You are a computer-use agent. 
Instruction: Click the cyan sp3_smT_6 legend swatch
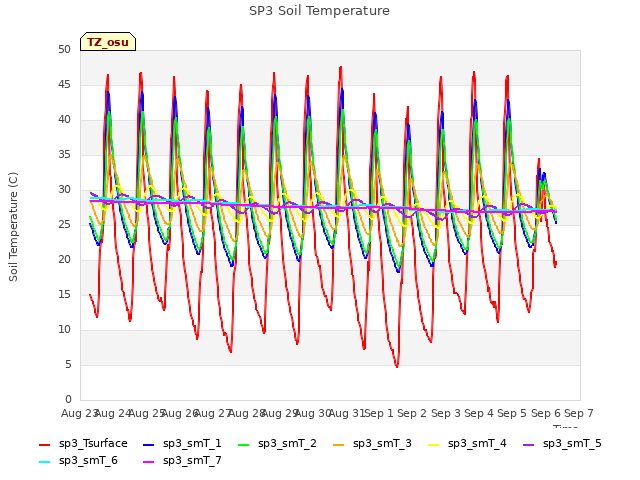tap(44, 462)
